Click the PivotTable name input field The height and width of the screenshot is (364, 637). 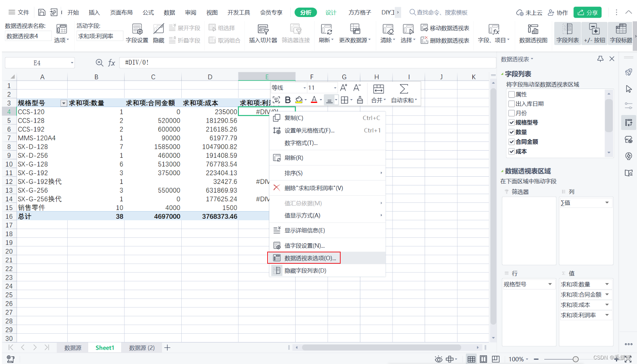click(28, 36)
